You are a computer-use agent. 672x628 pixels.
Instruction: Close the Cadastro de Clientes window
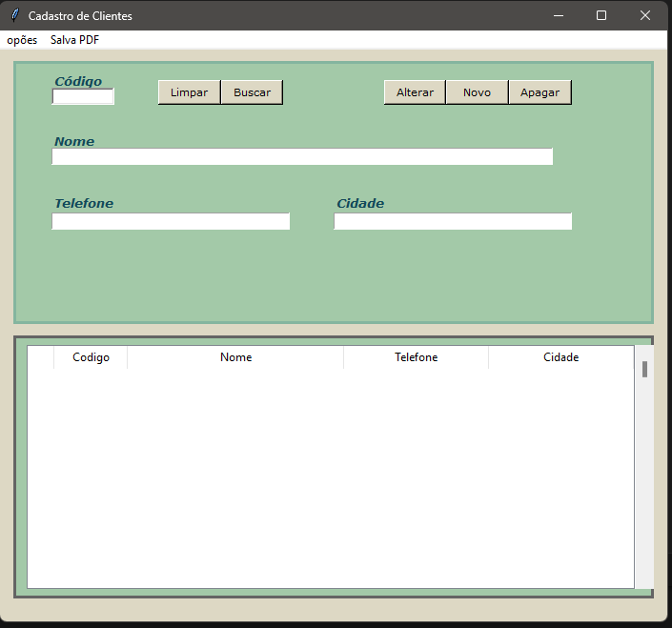[645, 15]
